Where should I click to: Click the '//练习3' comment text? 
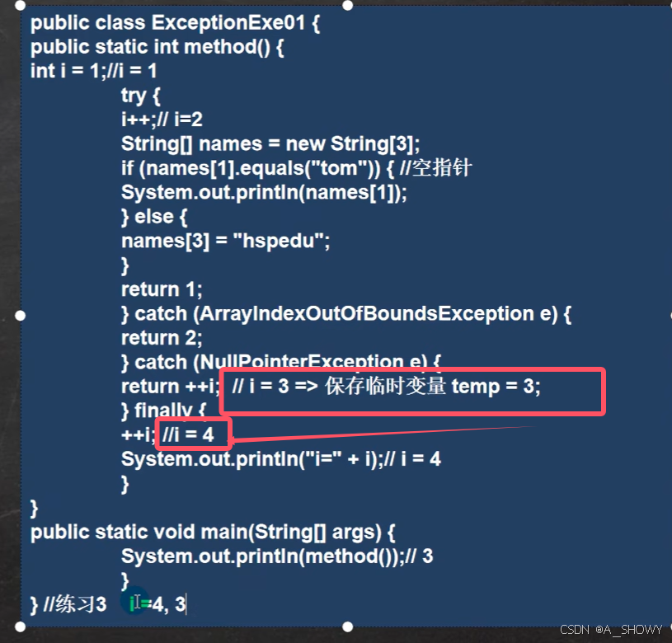[x=75, y=604]
